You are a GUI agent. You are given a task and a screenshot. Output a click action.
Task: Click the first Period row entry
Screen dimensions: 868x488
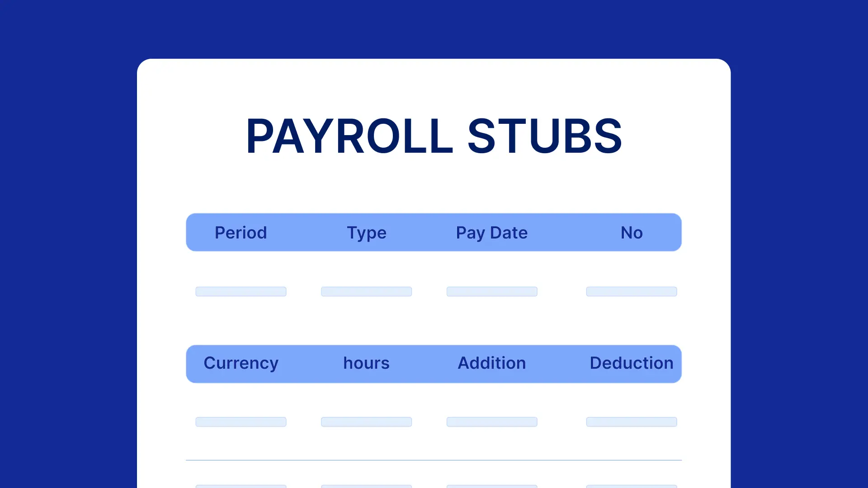[241, 291]
